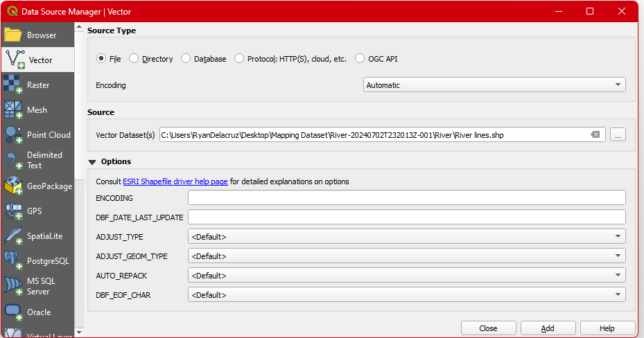Select the Raster source icon

13,85
